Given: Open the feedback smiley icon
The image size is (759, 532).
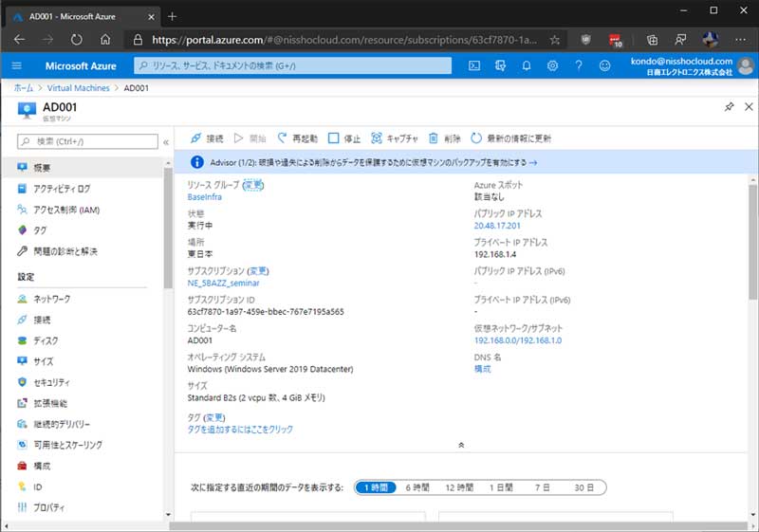Looking at the screenshot, I should [604, 65].
